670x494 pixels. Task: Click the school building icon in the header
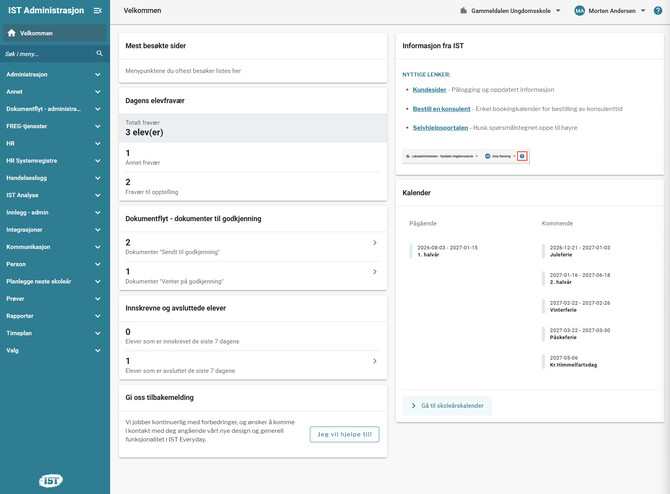[463, 11]
